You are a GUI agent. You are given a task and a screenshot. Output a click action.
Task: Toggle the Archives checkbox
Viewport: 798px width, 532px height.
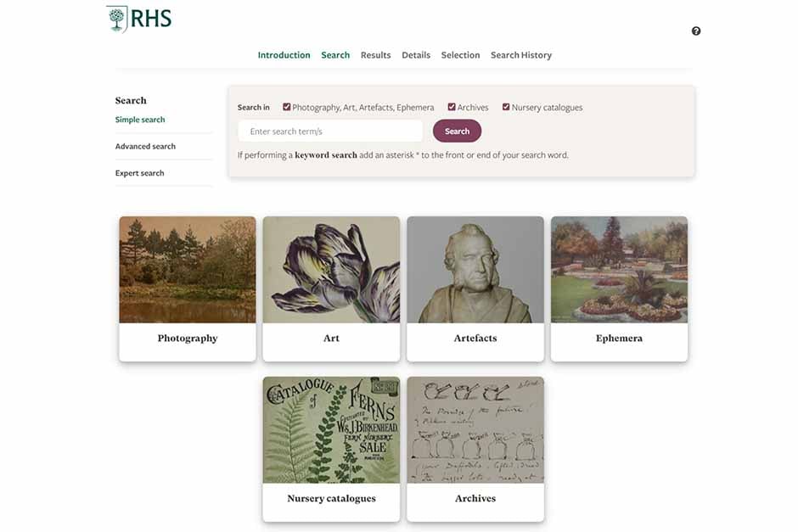[x=452, y=107]
